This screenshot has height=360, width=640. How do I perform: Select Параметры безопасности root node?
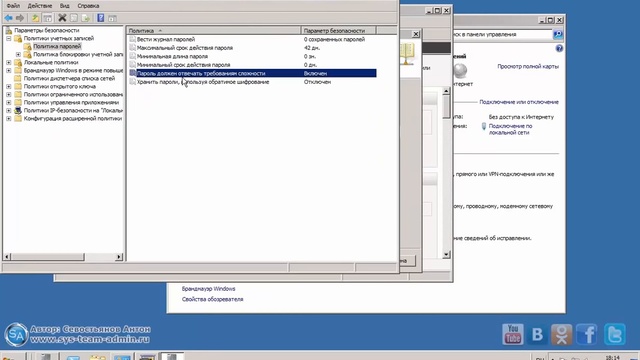pyautogui.click(x=46, y=30)
